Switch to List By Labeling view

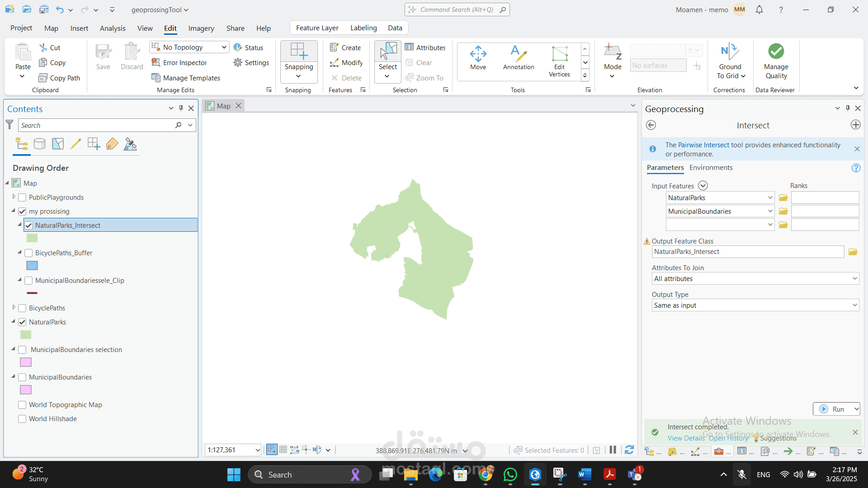(x=112, y=144)
